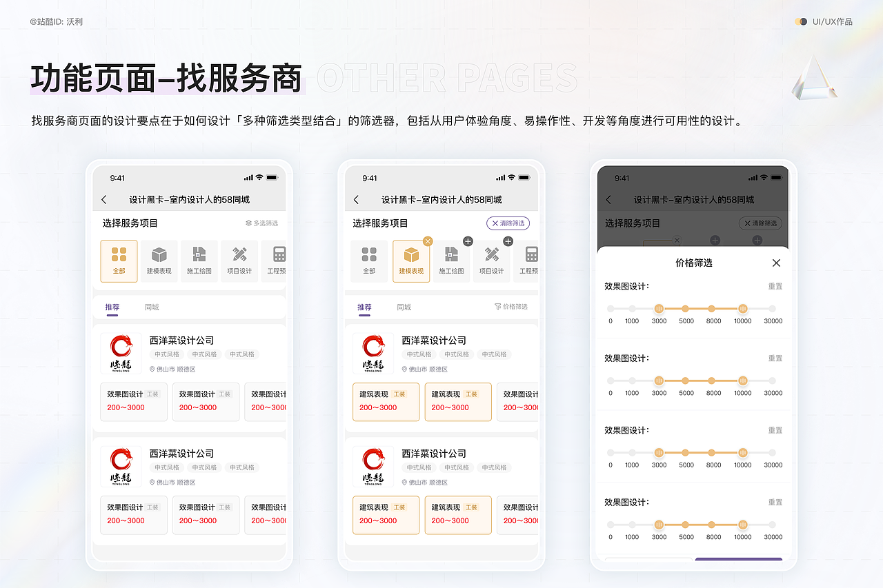
Task: Click the signal bars in the right phone status bar
Action: [x=753, y=178]
